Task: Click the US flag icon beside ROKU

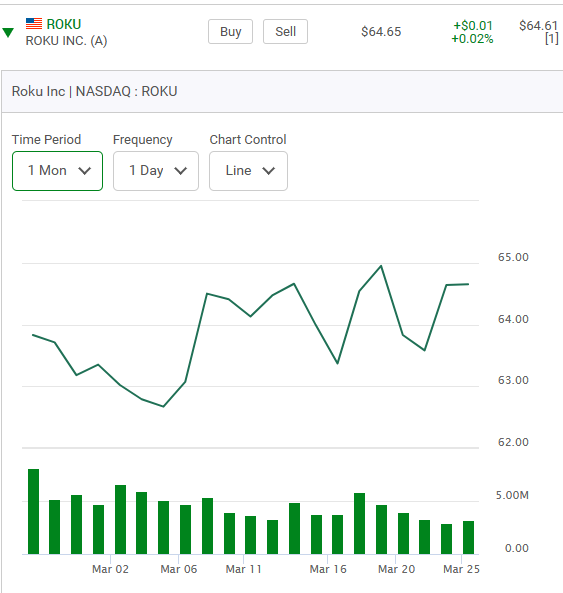Action: (x=34, y=24)
